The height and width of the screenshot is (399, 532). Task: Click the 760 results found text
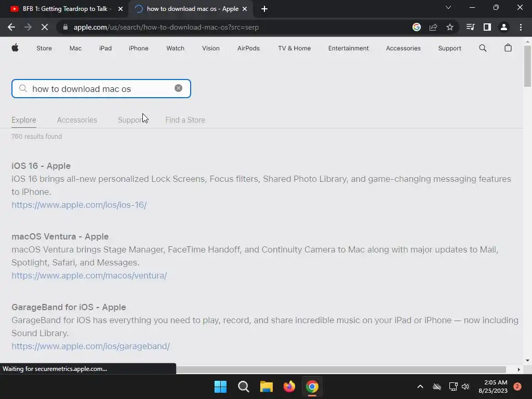(37, 137)
